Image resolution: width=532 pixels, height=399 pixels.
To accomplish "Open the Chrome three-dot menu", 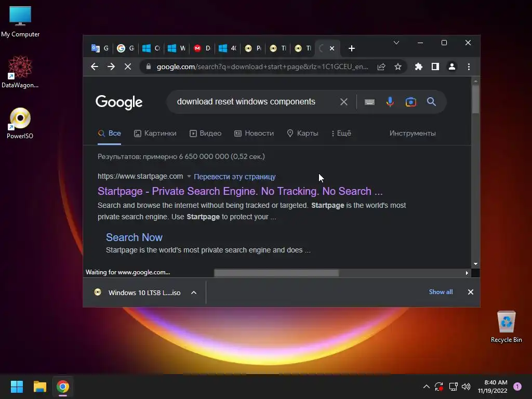I will click(469, 66).
